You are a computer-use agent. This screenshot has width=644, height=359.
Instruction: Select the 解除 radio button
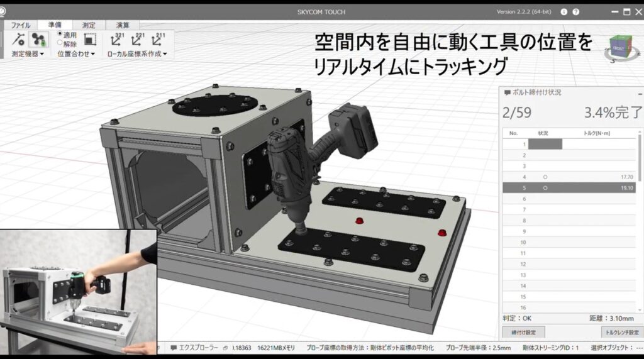click(60, 42)
